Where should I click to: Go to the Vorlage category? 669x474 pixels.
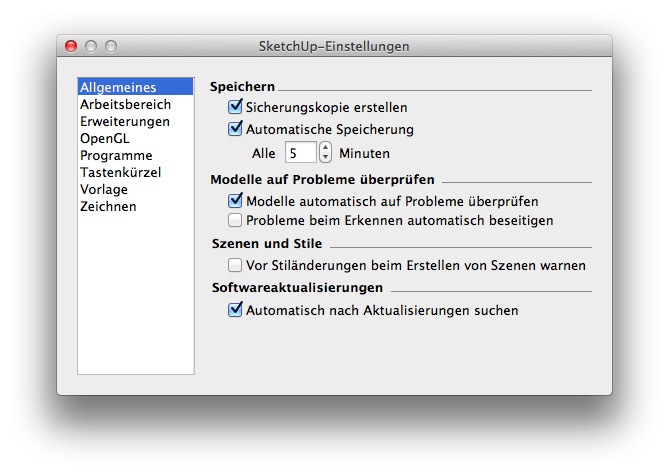104,190
